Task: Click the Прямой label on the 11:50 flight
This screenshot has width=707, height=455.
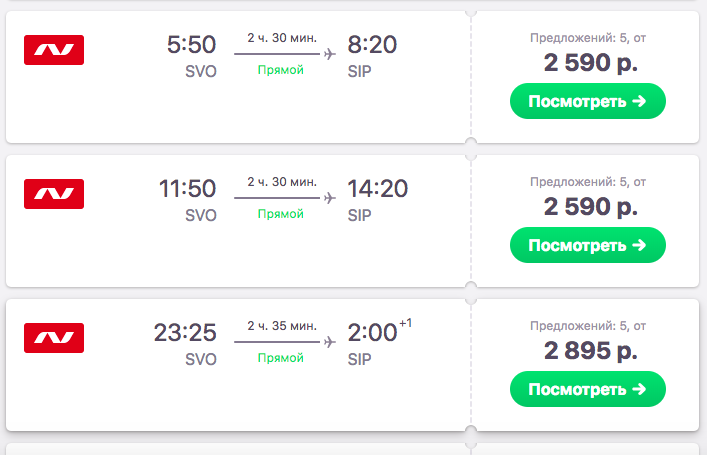Action: pos(281,214)
